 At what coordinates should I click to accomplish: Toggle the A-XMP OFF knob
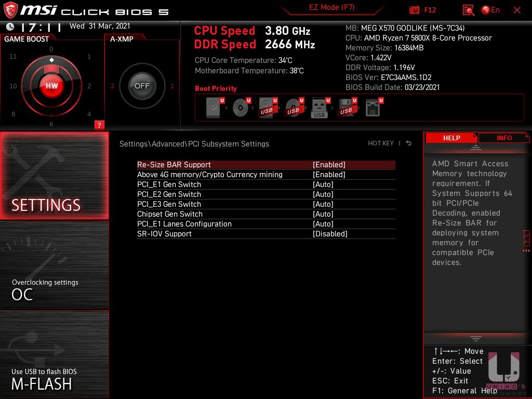(x=142, y=86)
